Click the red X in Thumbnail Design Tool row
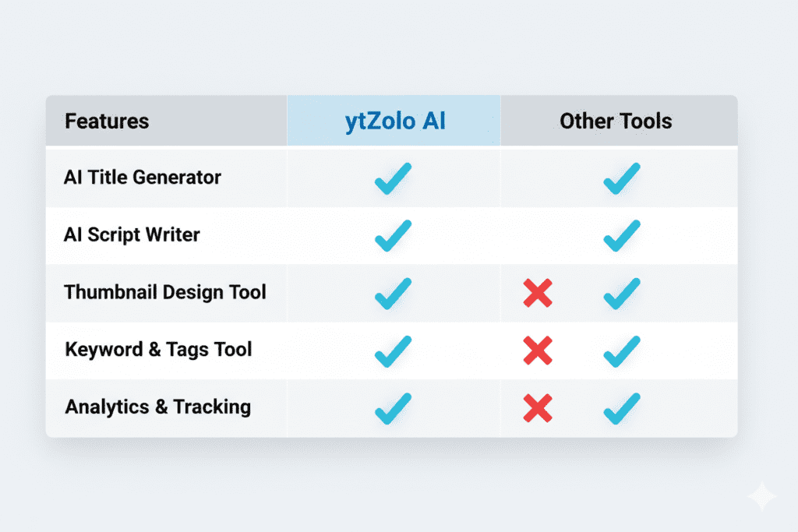 pos(538,293)
